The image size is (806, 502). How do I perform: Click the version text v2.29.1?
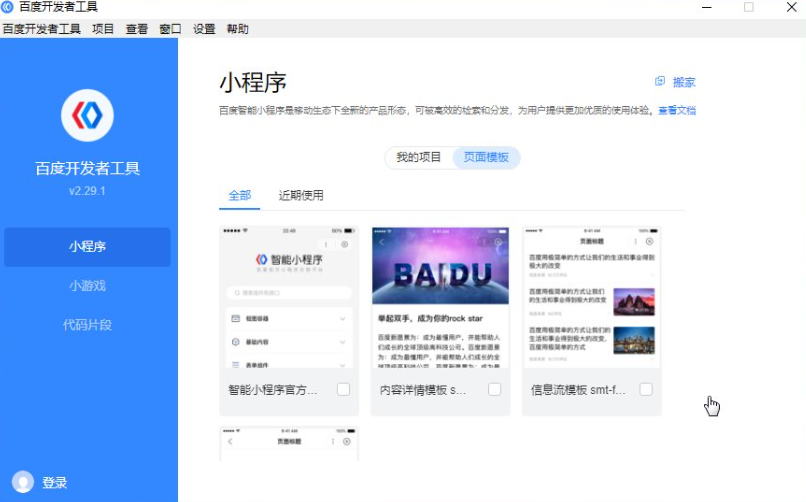point(87,191)
